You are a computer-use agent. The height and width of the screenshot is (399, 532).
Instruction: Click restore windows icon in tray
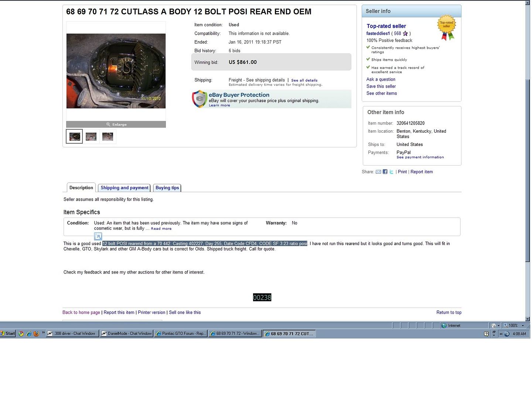click(494, 332)
